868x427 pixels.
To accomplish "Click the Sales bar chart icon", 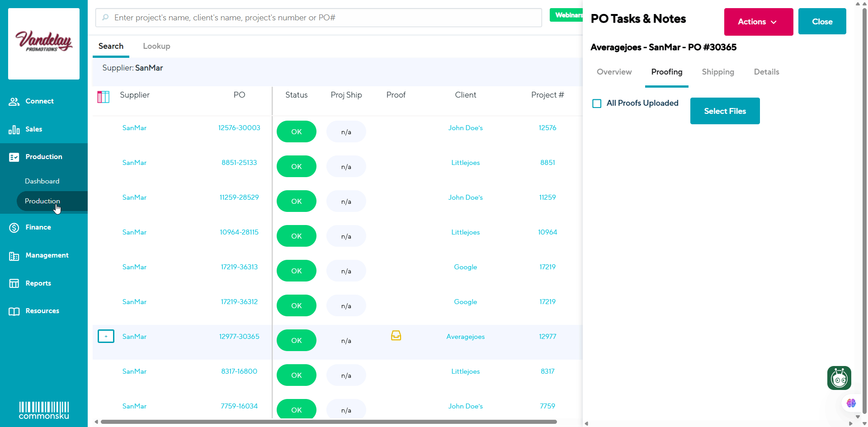I will [x=14, y=130].
